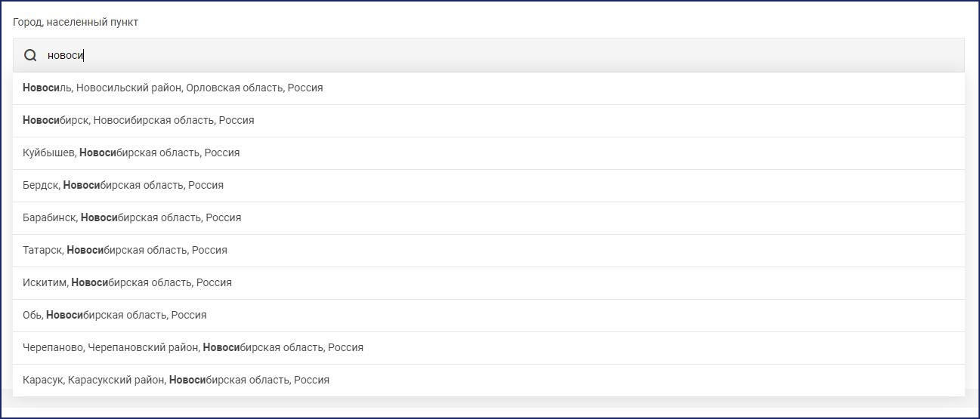Click the 'Город, населенный пункт' field label
The image size is (980, 419).
[x=76, y=22]
